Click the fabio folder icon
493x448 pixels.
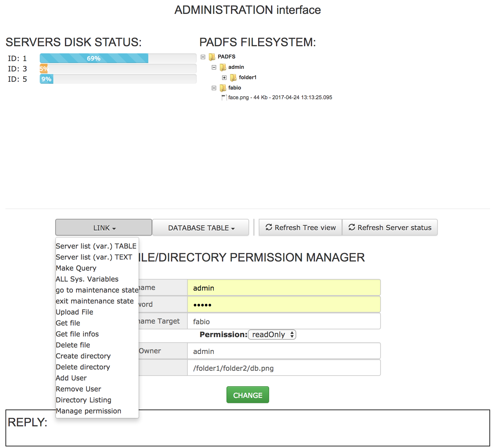tap(223, 88)
